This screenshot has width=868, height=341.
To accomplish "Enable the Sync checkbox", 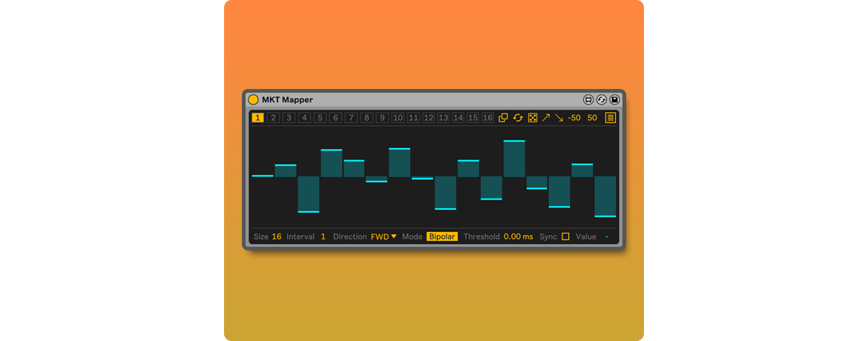I will coord(565,236).
